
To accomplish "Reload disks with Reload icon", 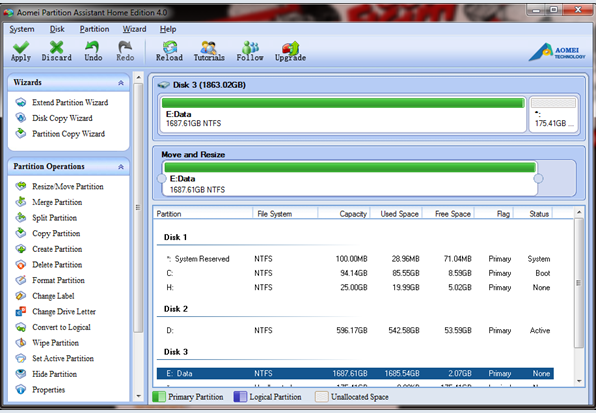I will [x=170, y=47].
